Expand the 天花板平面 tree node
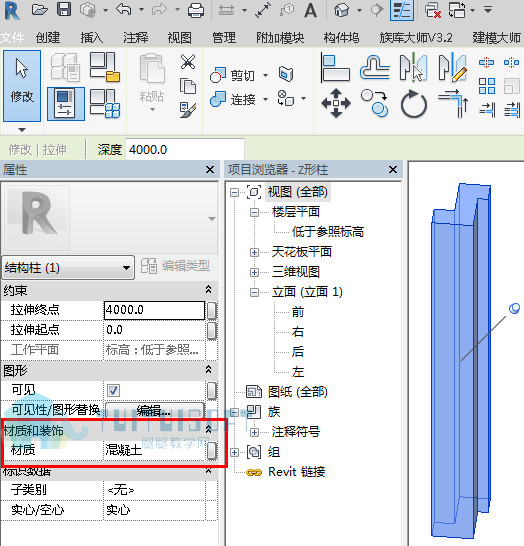Screen dimensions: 524x546 click(x=255, y=252)
